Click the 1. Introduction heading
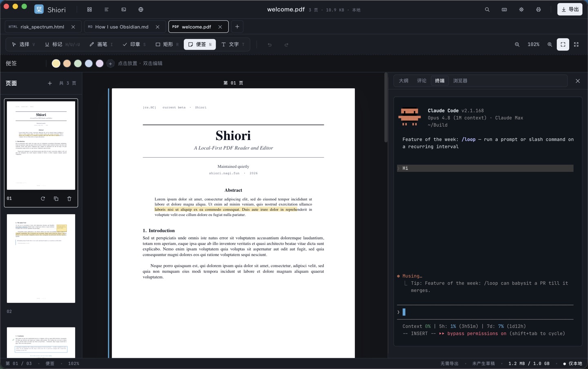Viewport: 588px width, 369px height. tap(159, 231)
